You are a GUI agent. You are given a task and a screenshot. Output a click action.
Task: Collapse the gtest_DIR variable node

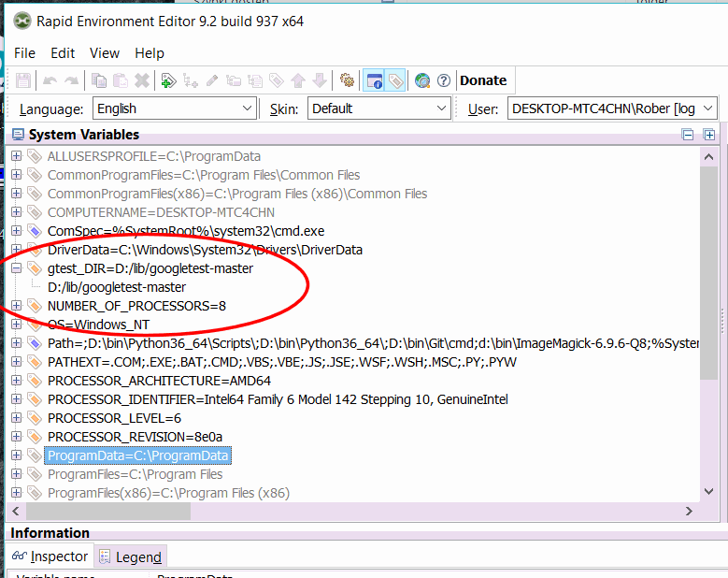pos(16,268)
